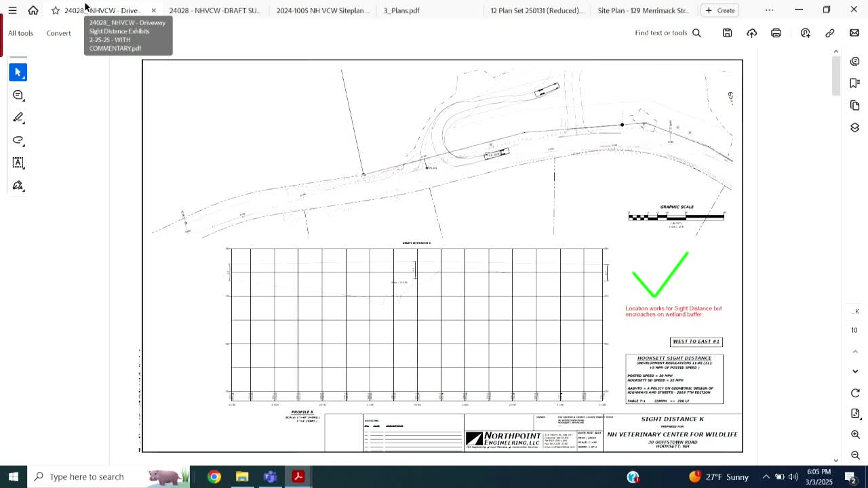Close the 24028_ NHVCW - Drive tab

coord(153,10)
